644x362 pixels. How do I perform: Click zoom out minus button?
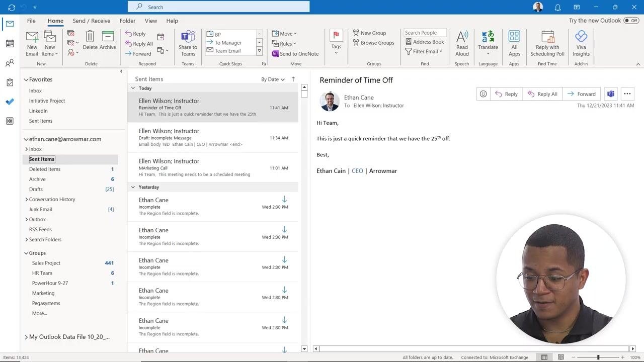tap(574, 357)
